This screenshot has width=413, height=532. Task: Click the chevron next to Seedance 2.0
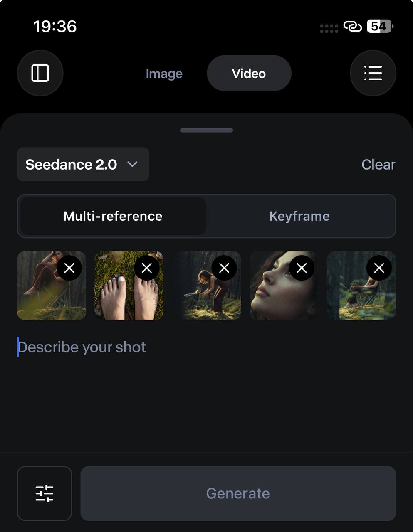pyautogui.click(x=132, y=164)
